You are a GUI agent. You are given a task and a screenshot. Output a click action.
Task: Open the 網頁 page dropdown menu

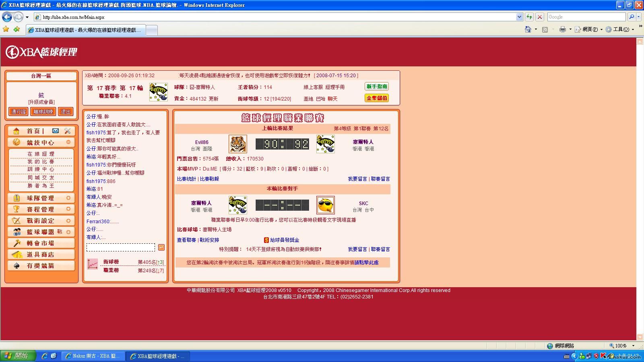pyautogui.click(x=589, y=29)
